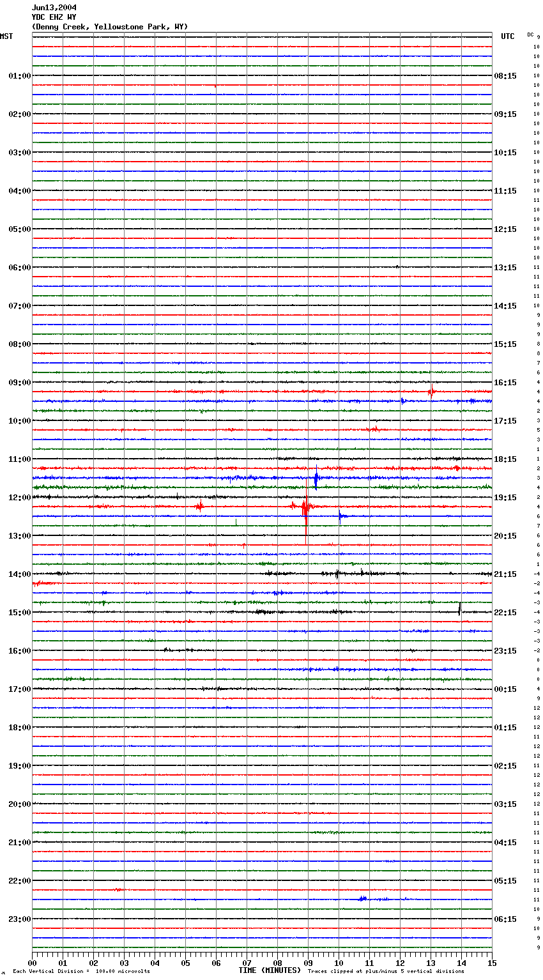This screenshot has width=543, height=980.
Task: Select the 09:00 MST time label
Action: (20, 383)
